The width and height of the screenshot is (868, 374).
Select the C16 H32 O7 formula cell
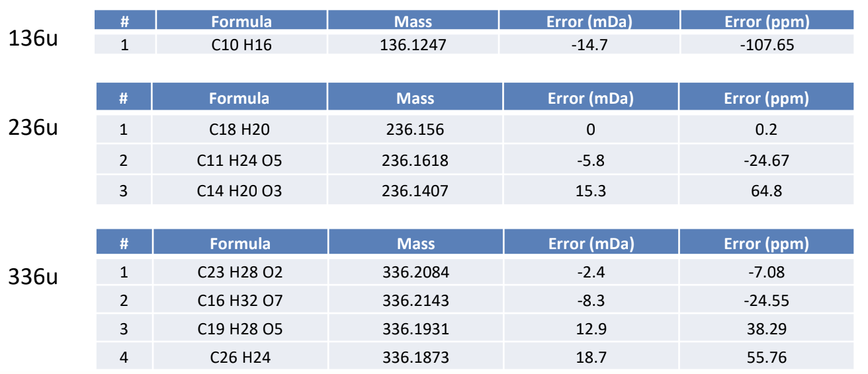click(x=240, y=301)
